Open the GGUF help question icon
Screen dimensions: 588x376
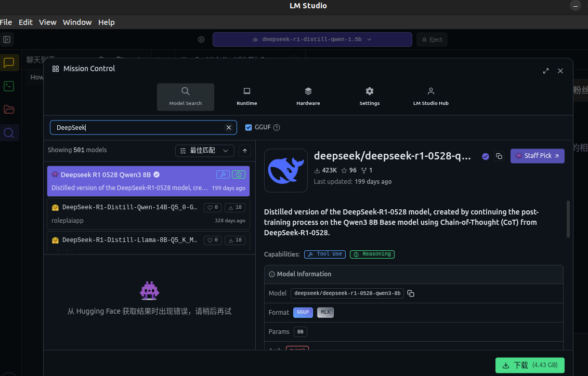[277, 127]
